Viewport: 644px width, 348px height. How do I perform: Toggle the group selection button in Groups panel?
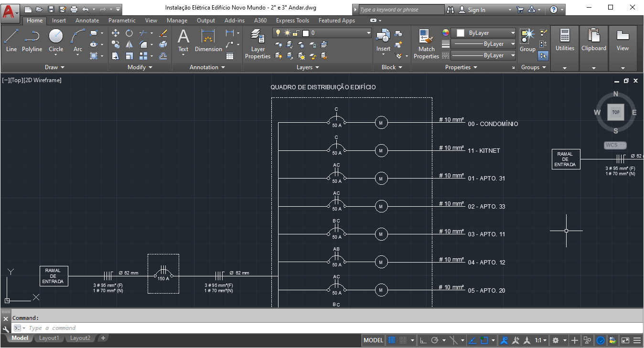point(543,56)
